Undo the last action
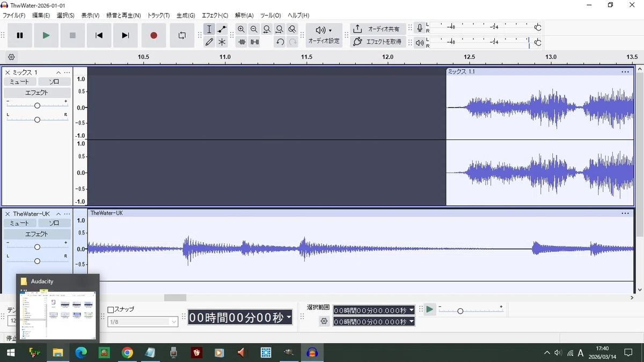The image size is (644, 362). pos(280,42)
